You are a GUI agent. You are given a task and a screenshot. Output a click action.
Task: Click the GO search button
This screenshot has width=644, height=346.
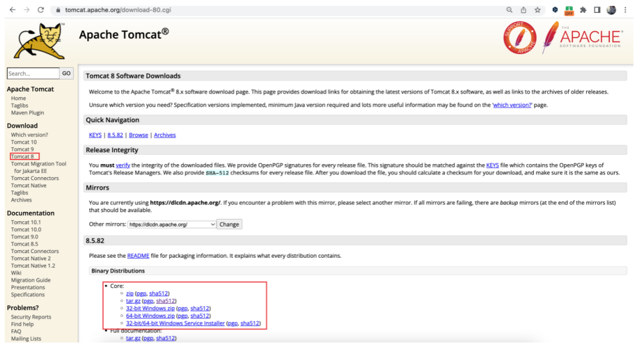pyautogui.click(x=66, y=74)
